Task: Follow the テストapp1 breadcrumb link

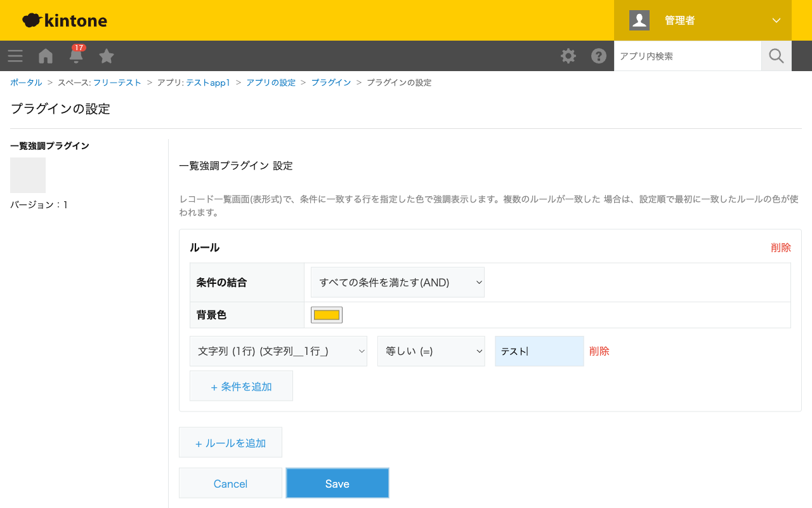Action: pyautogui.click(x=207, y=83)
